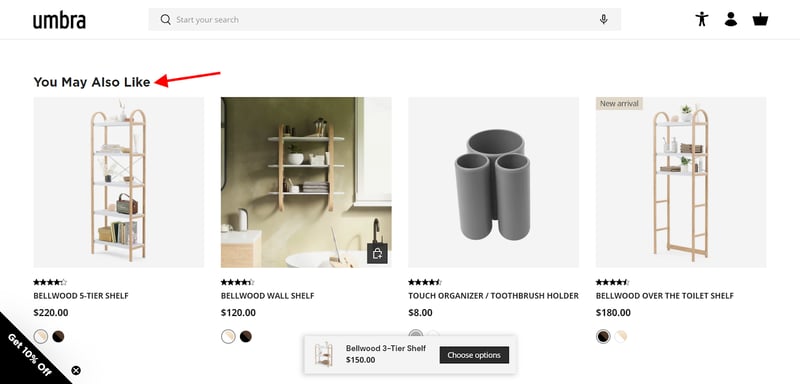Viewport: 800px width, 384px height.
Task: Activate voice search microphone icon
Action: 604,19
